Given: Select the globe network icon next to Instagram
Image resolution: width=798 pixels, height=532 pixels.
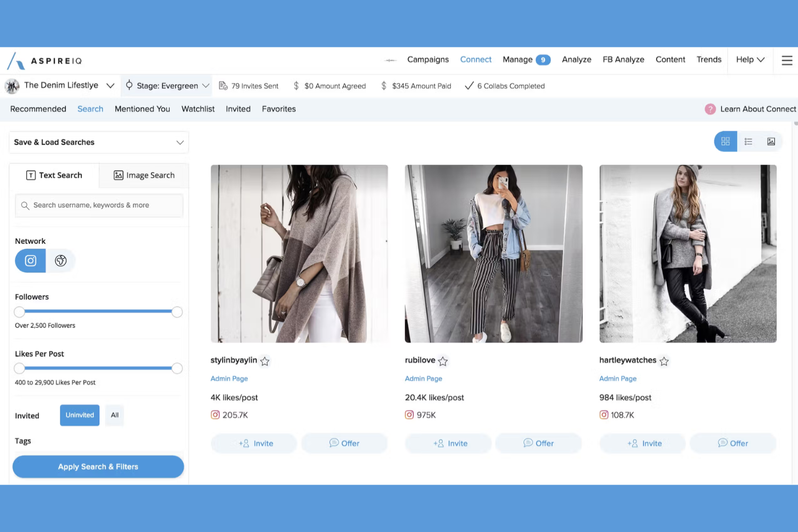Looking at the screenshot, I should tap(60, 260).
